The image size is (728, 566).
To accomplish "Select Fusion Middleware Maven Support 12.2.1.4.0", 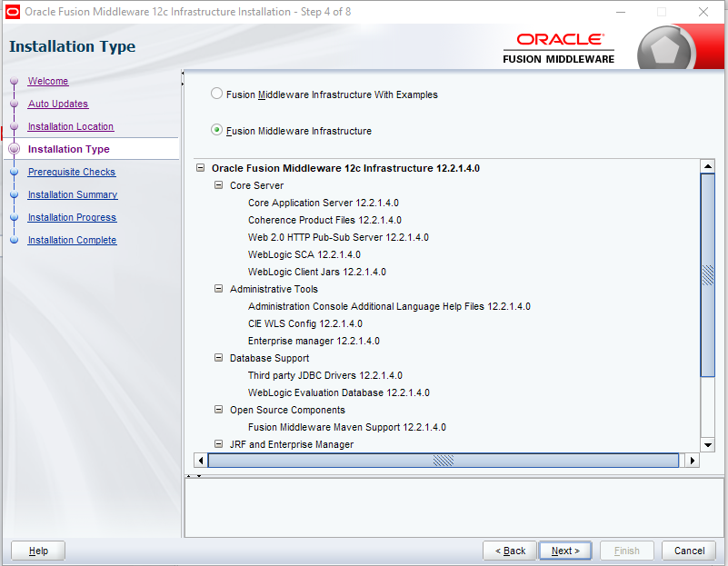I will (x=347, y=427).
